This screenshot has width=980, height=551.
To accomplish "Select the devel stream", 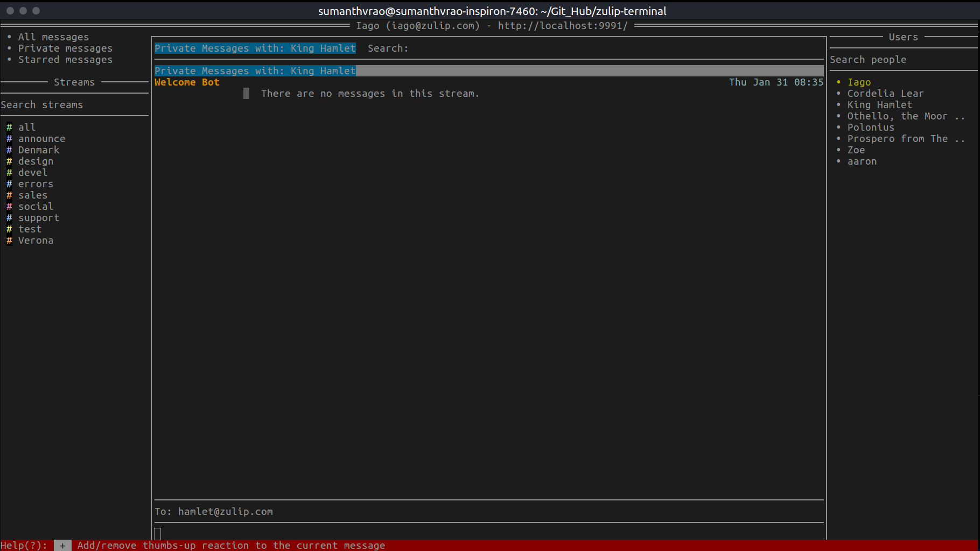I will [33, 173].
